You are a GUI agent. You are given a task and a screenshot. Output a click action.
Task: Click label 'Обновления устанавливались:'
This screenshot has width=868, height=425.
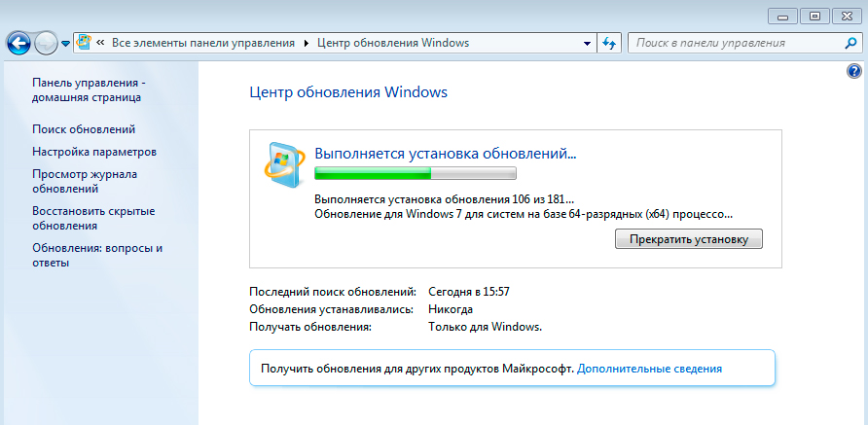click(332, 309)
